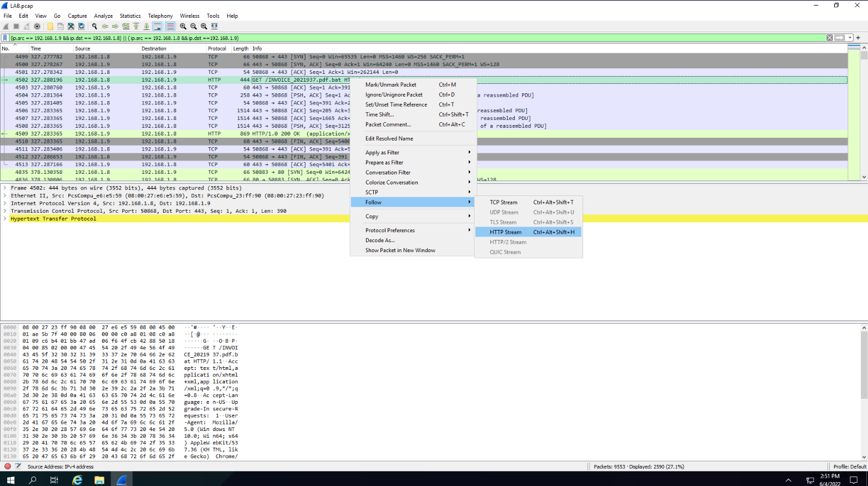
Task: Choose TCP Stream in the Follow submenu
Action: (503, 203)
